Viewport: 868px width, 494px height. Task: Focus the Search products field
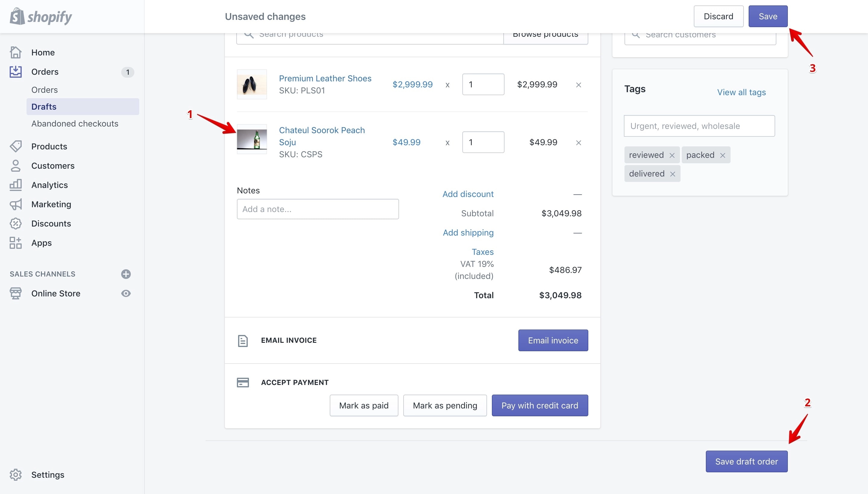pos(370,38)
